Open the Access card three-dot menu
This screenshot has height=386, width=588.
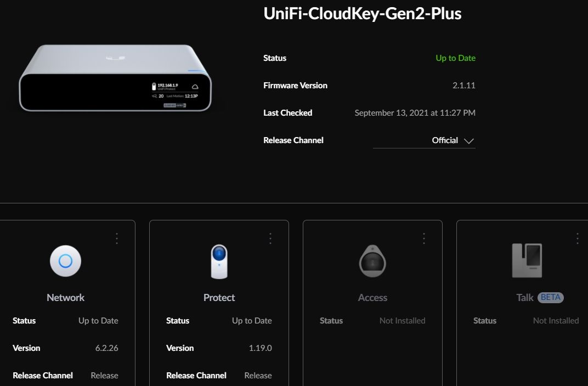point(424,239)
